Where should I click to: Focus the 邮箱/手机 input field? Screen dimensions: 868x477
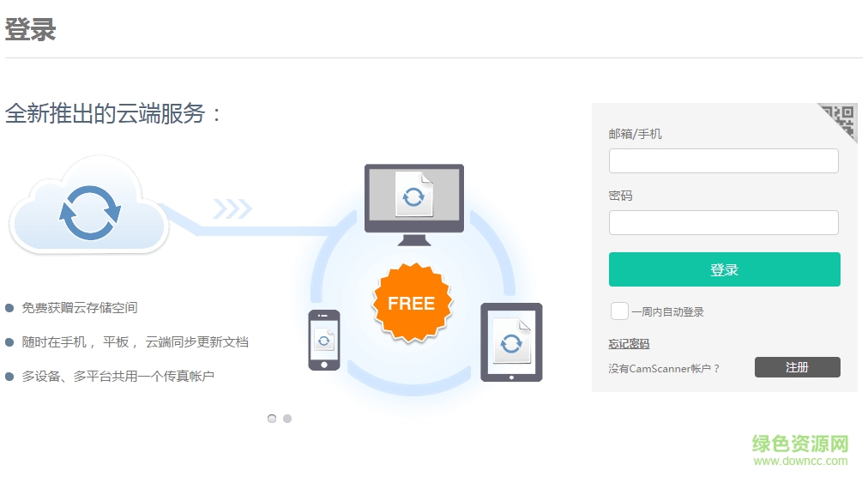[724, 160]
